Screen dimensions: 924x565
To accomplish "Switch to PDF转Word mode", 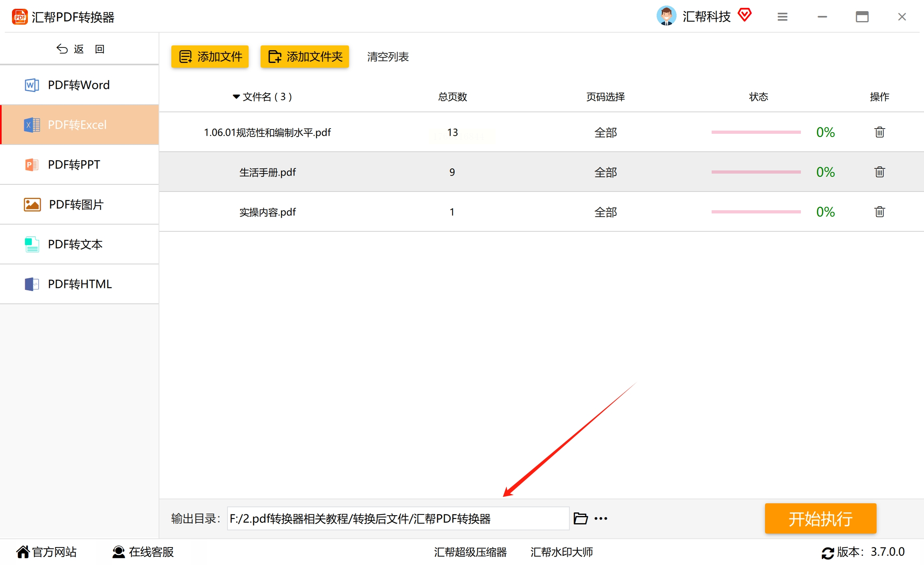I will pyautogui.click(x=79, y=85).
